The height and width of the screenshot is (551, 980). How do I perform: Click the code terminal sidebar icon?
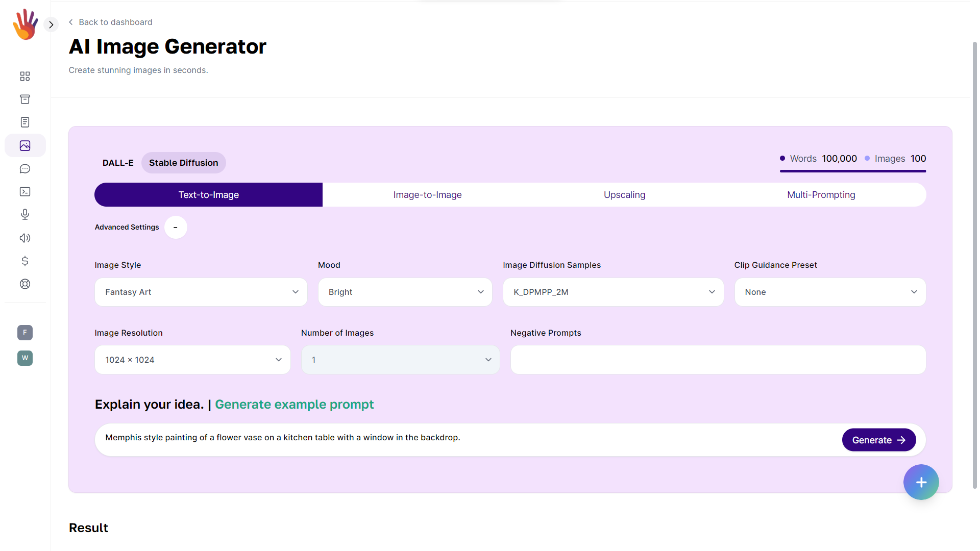[25, 192]
